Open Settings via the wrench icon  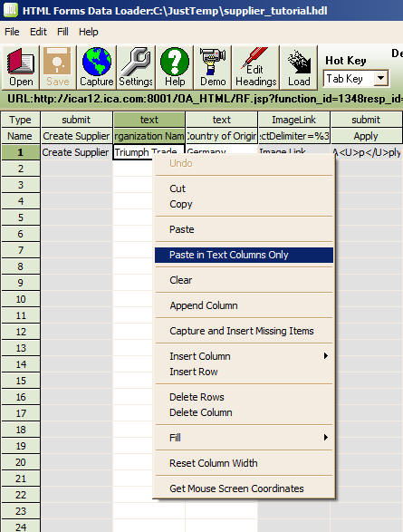point(136,67)
